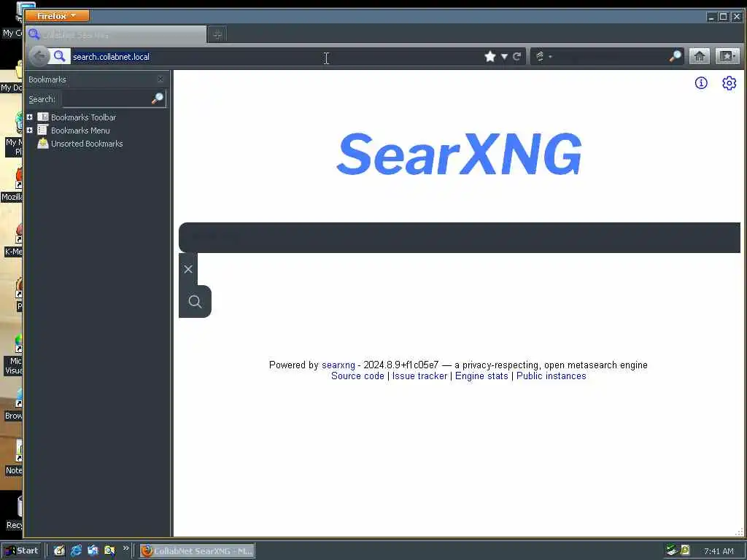This screenshot has height=560, width=747.
Task: Open the searxng project link
Action: [338, 365]
